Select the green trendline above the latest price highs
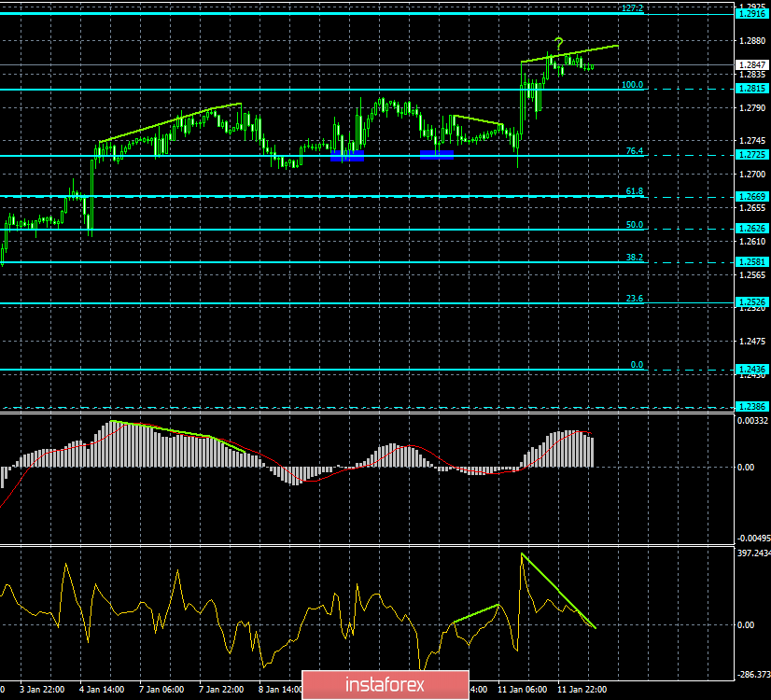The width and height of the screenshot is (771, 700). point(569,53)
